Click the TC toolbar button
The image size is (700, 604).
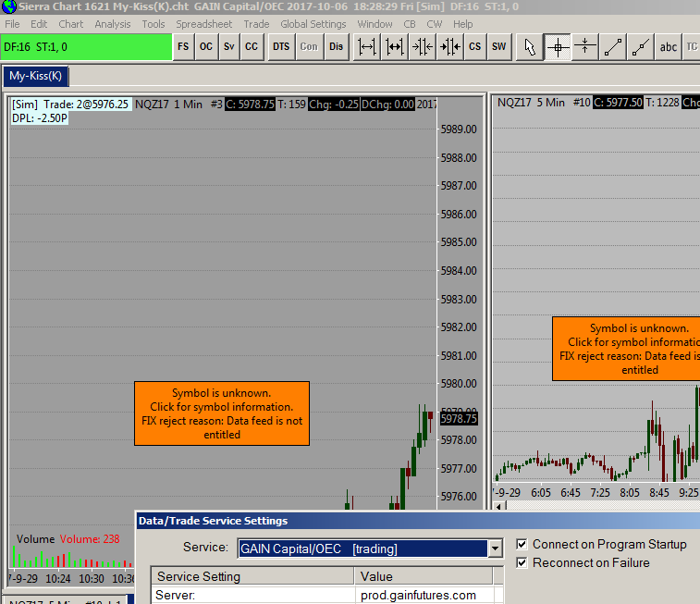pos(692,47)
